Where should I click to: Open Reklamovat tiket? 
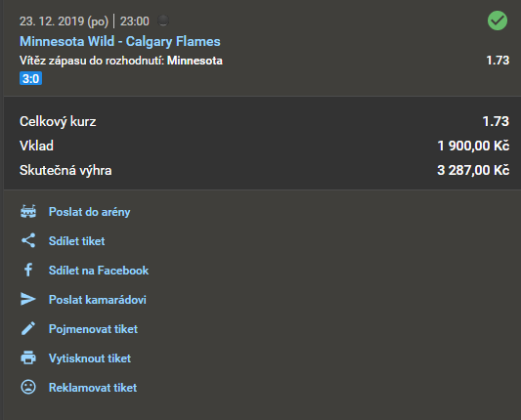point(93,388)
